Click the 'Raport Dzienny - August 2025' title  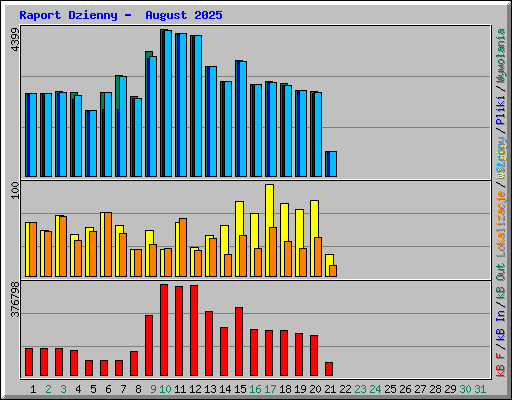[121, 15]
